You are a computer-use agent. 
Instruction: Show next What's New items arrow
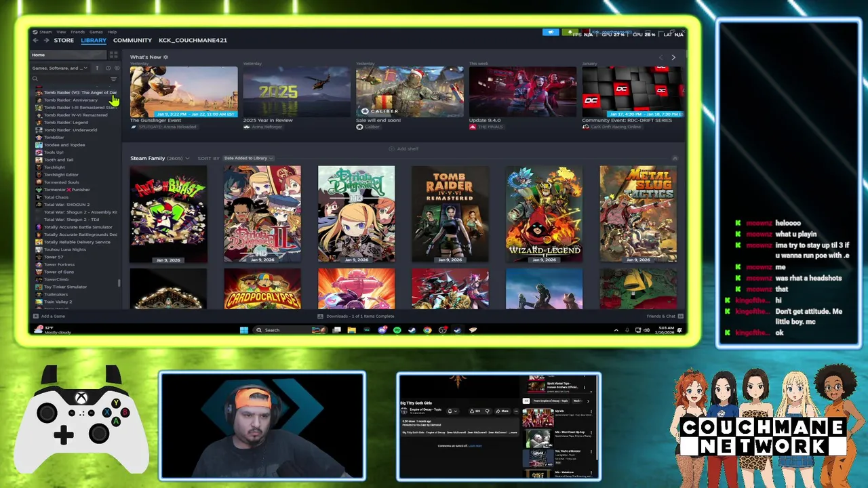point(673,58)
